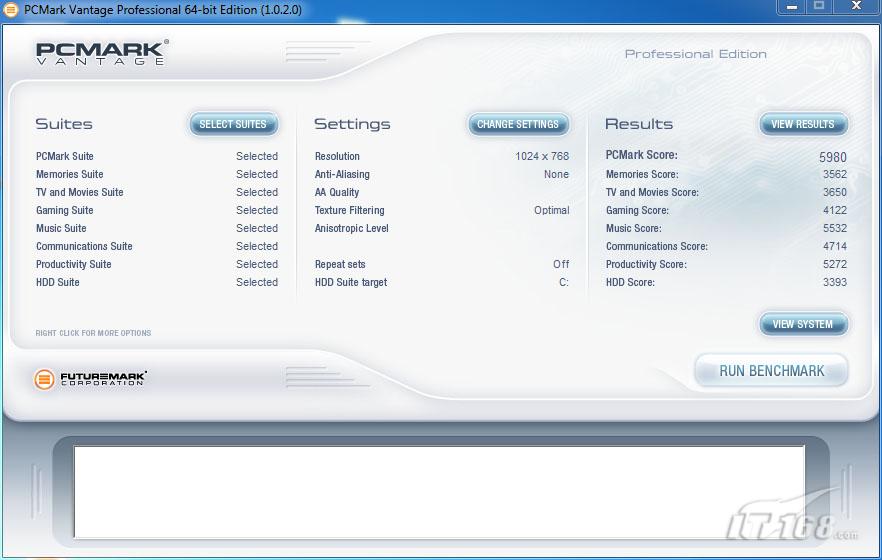Viewport: 882px width, 560px height.
Task: Click the Optimal texture filtering value
Action: pyautogui.click(x=551, y=210)
